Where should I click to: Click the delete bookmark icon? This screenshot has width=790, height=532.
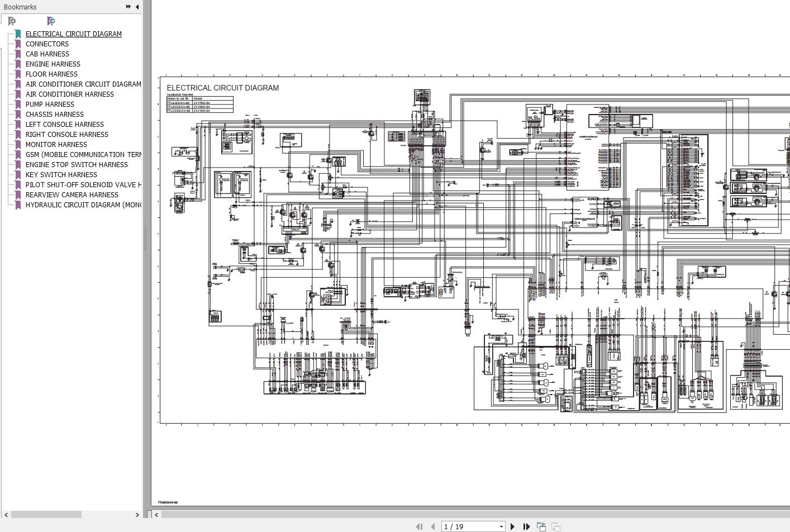point(12,21)
